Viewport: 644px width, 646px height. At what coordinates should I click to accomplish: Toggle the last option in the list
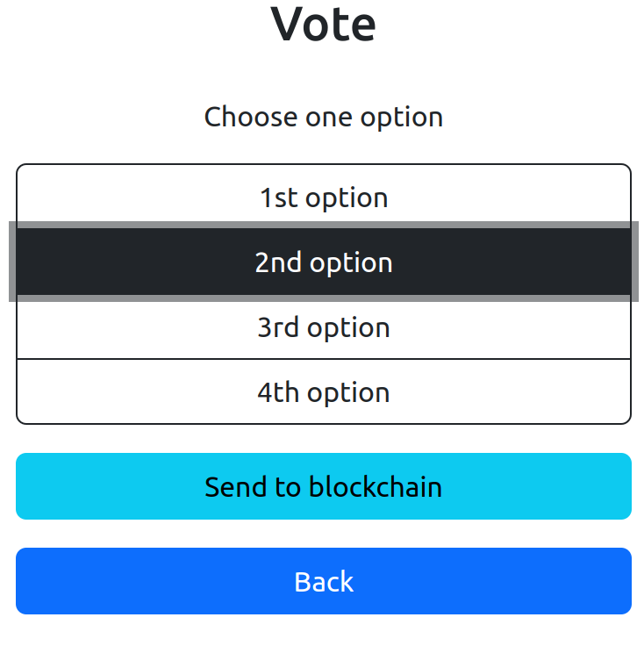[323, 392]
